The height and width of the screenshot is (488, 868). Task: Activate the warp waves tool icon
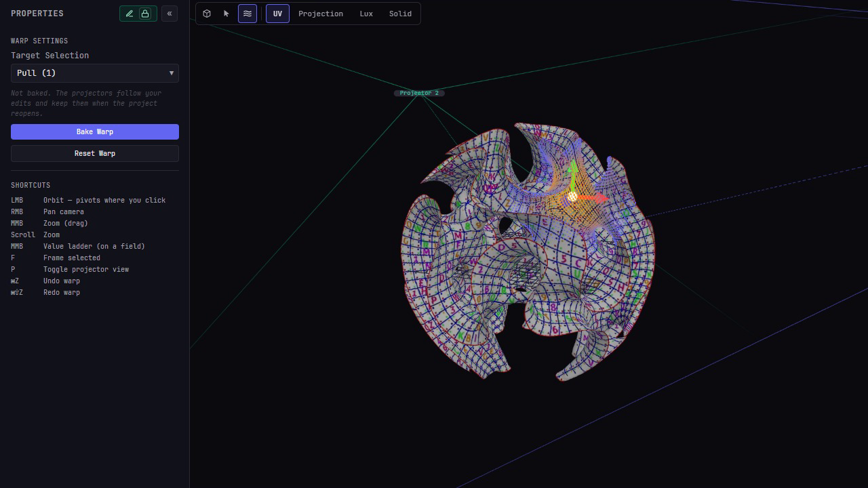coord(248,14)
